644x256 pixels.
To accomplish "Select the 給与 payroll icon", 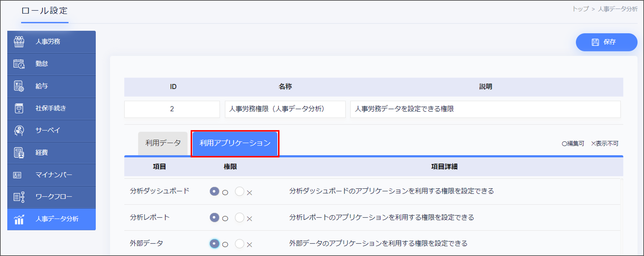I will click(x=19, y=86).
